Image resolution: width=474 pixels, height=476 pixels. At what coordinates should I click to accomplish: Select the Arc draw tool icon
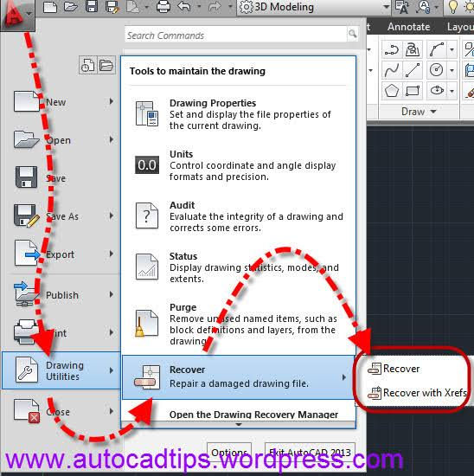pyautogui.click(x=436, y=49)
